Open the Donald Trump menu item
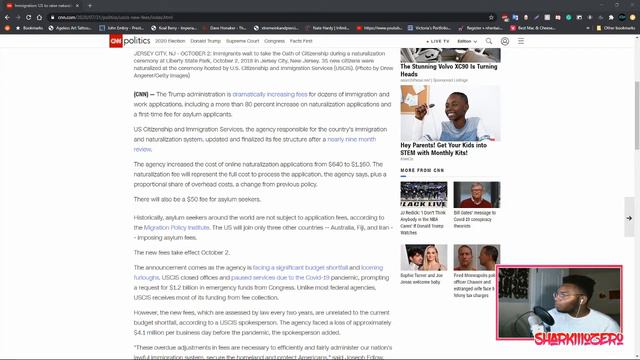 [x=205, y=41]
